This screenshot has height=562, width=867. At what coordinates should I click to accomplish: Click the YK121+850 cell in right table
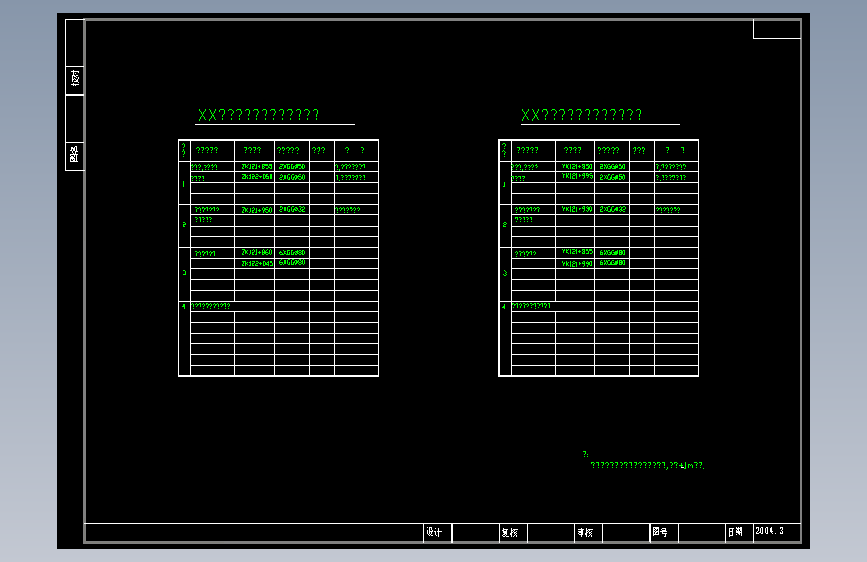click(x=577, y=166)
